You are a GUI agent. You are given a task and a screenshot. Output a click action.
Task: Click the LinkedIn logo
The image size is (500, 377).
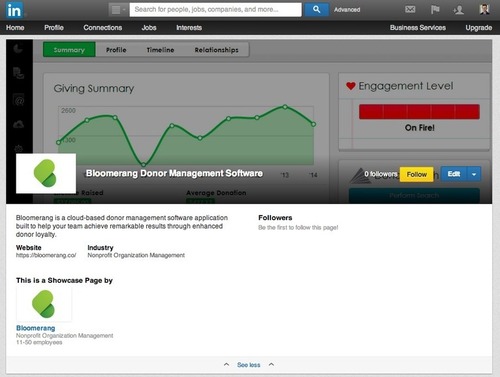pos(14,10)
